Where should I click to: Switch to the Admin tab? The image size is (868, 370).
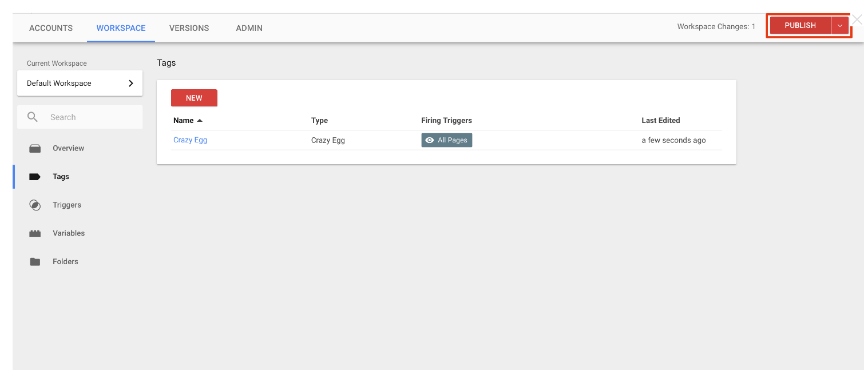coord(249,28)
